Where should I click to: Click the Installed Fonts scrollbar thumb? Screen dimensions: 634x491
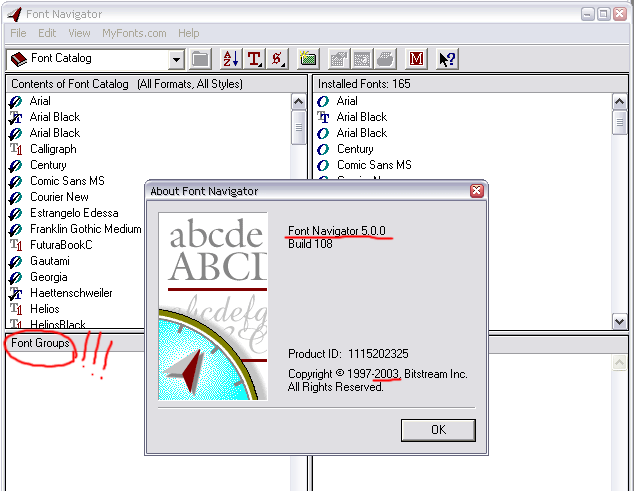619,123
